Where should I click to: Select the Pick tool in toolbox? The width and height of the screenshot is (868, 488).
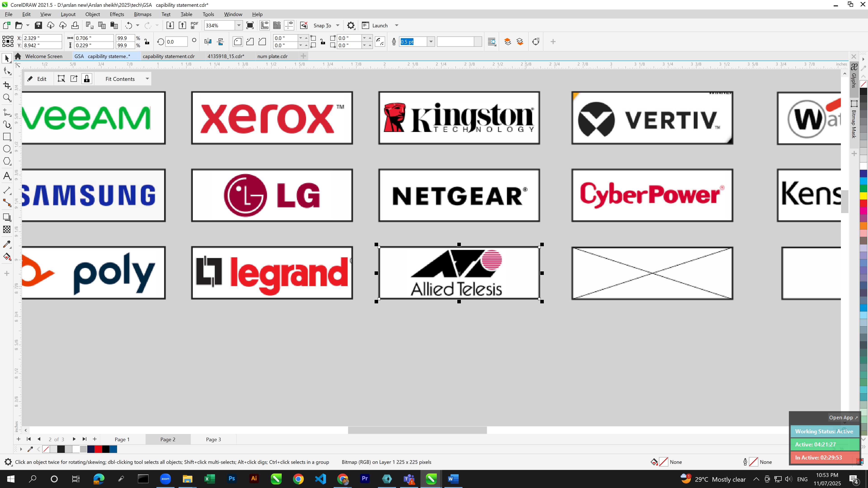pyautogui.click(x=7, y=59)
